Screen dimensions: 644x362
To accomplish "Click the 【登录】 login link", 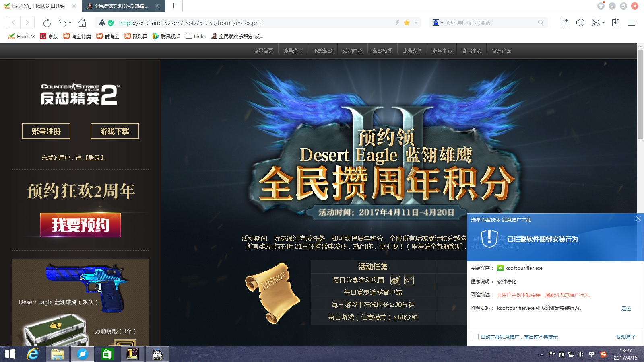I will (94, 158).
